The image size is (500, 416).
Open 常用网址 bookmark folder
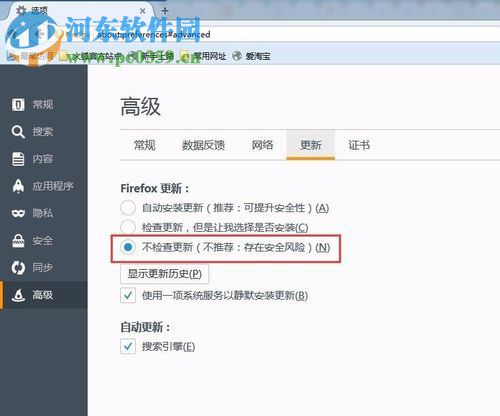pos(203,56)
